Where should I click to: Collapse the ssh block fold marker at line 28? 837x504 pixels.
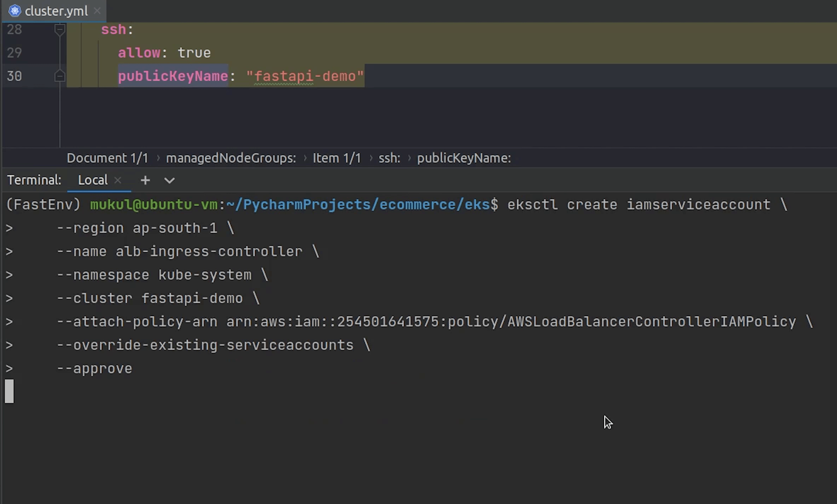60,29
